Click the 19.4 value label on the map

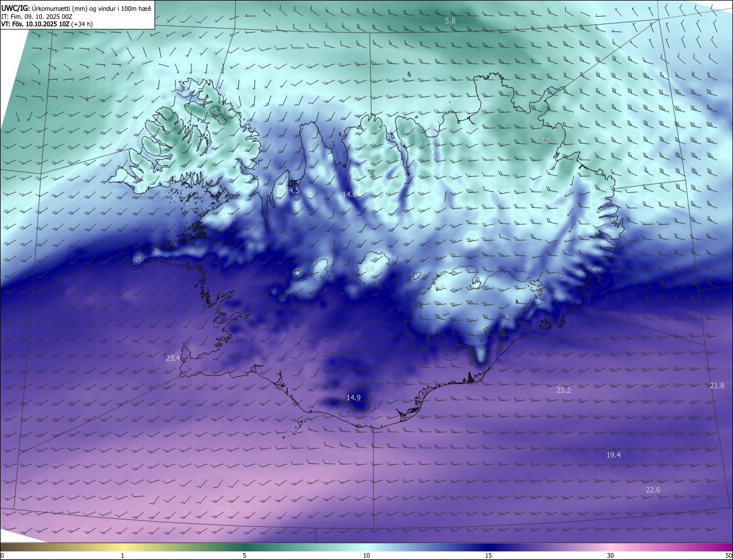[x=613, y=455]
